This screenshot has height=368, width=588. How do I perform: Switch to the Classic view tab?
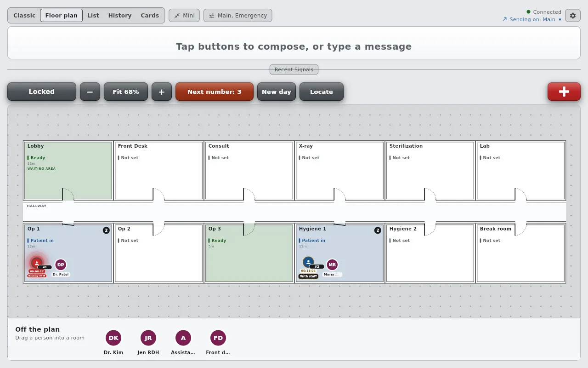[x=24, y=16]
